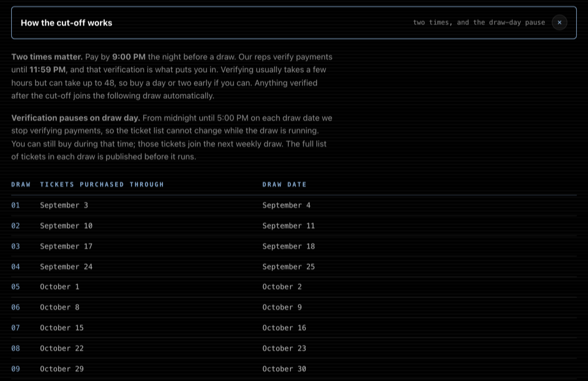
Task: Click the 'October 30' draw date
Action: pyautogui.click(x=284, y=369)
